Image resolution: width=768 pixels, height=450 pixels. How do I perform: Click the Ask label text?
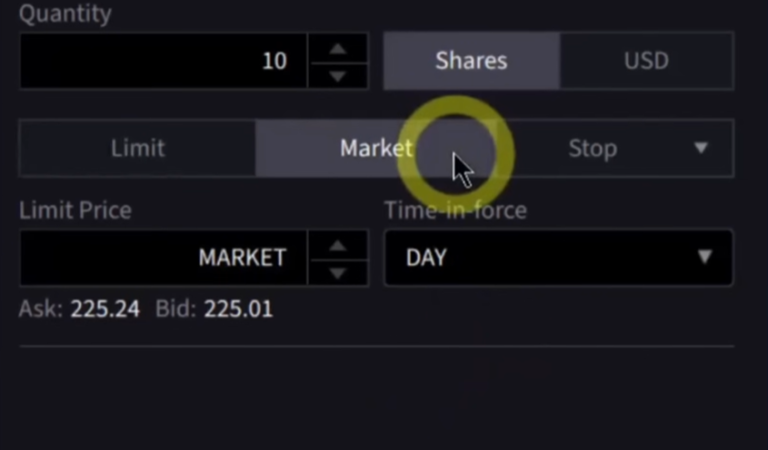tap(40, 309)
